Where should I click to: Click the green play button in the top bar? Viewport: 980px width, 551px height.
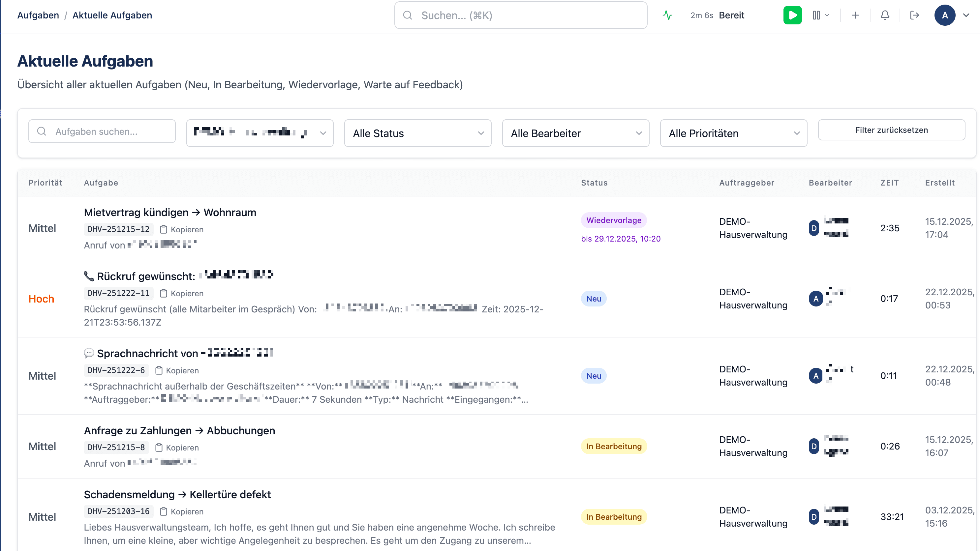(x=793, y=15)
